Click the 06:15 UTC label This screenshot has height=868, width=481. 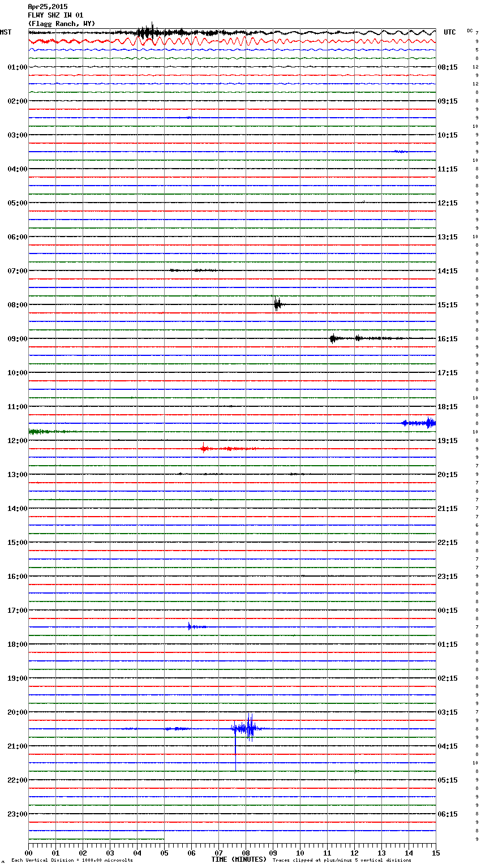tap(448, 814)
